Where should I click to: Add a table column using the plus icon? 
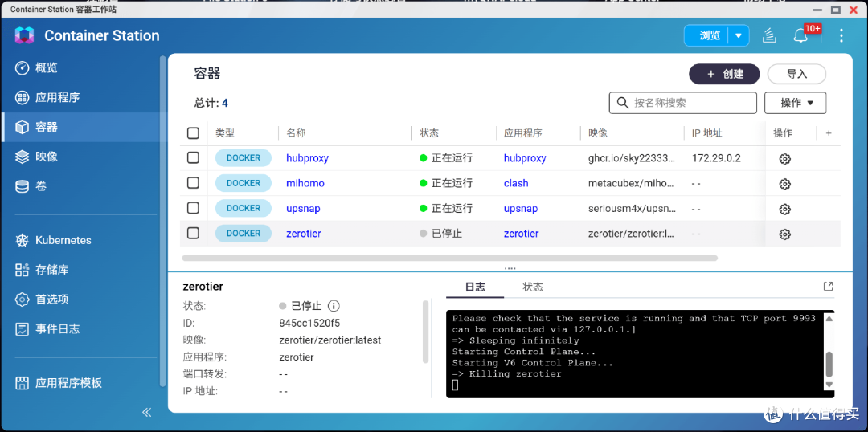pyautogui.click(x=829, y=133)
